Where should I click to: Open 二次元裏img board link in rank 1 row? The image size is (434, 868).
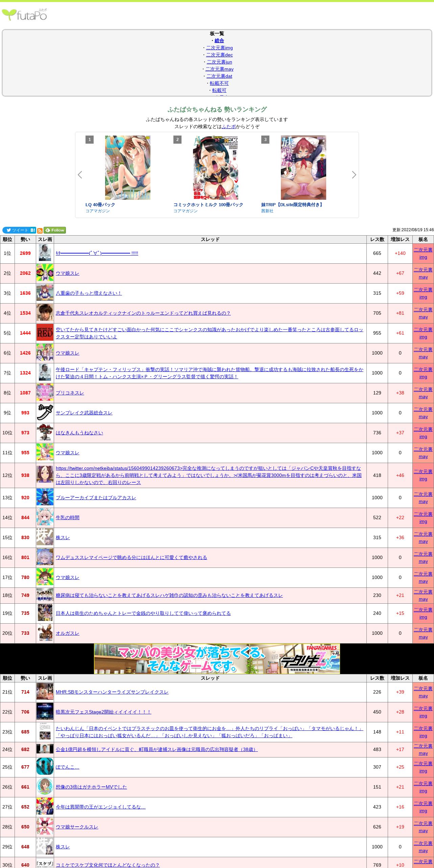(423, 254)
